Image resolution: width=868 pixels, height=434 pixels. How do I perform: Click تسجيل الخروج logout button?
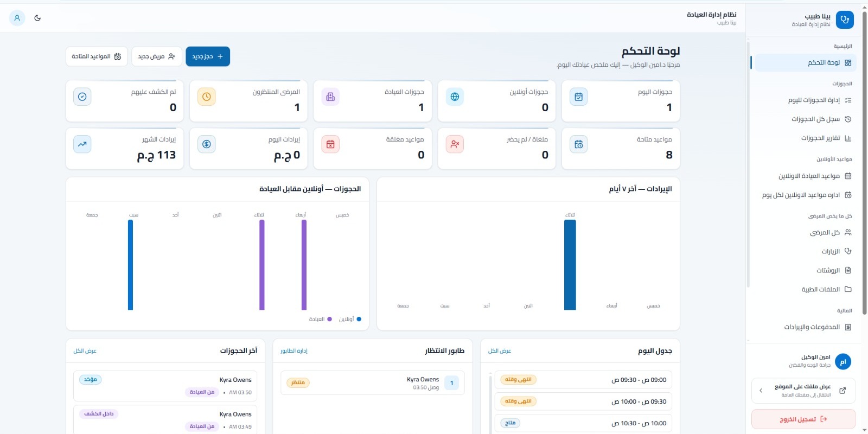pos(803,419)
